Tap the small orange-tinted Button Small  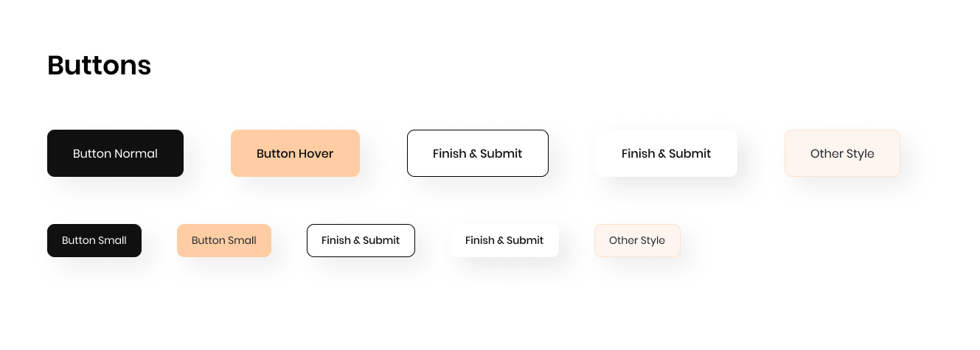(224, 240)
